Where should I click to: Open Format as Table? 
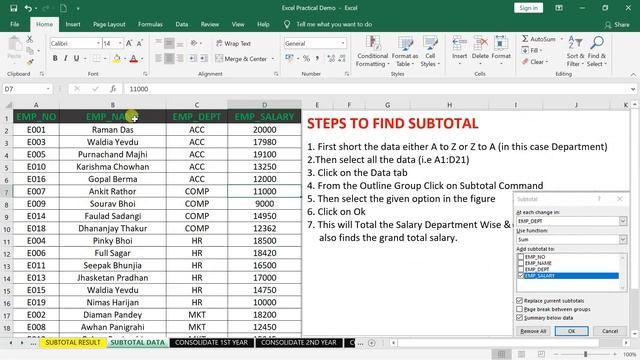point(405,51)
